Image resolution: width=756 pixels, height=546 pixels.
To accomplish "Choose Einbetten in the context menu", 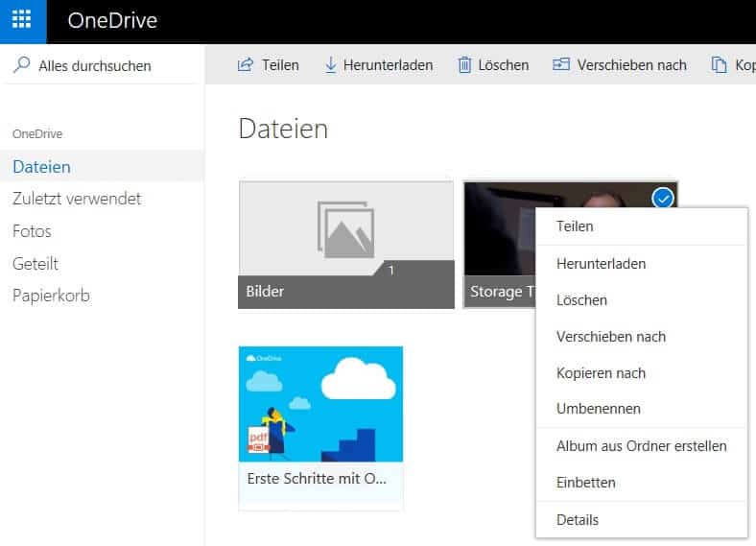I will [642, 483].
